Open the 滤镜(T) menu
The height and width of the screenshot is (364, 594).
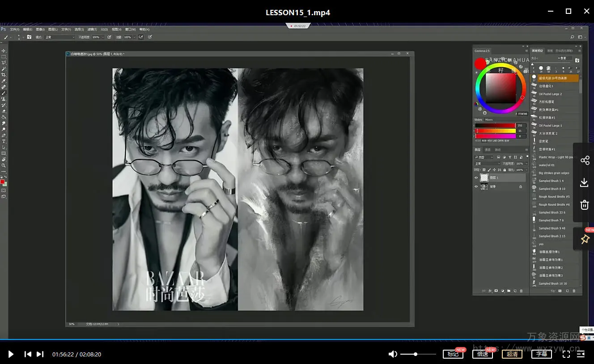click(x=92, y=30)
